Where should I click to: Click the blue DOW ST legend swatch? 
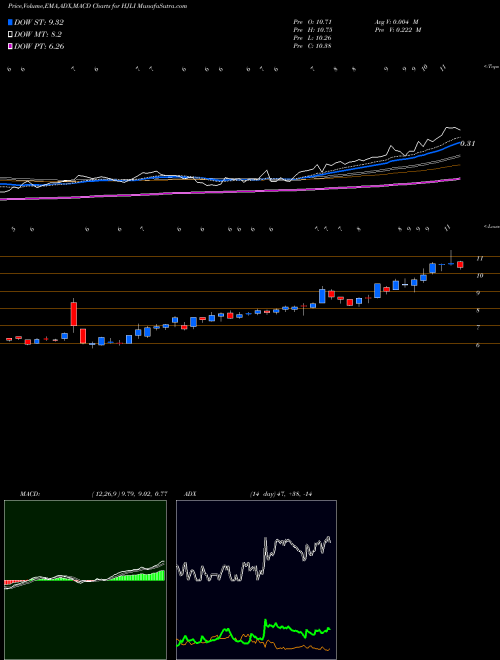click(10, 22)
